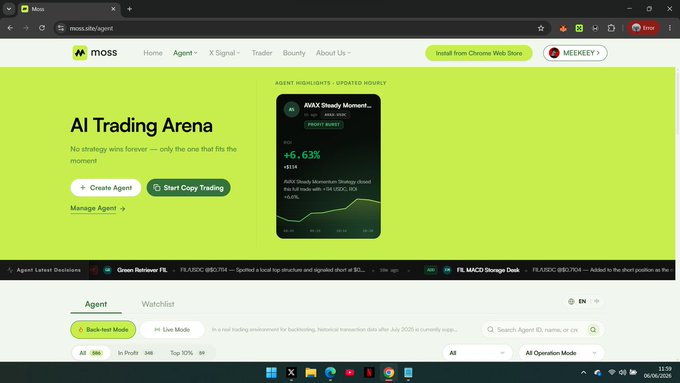Open the clock and date in the taskbar
Viewport: 680px width, 383px height.
657,373
